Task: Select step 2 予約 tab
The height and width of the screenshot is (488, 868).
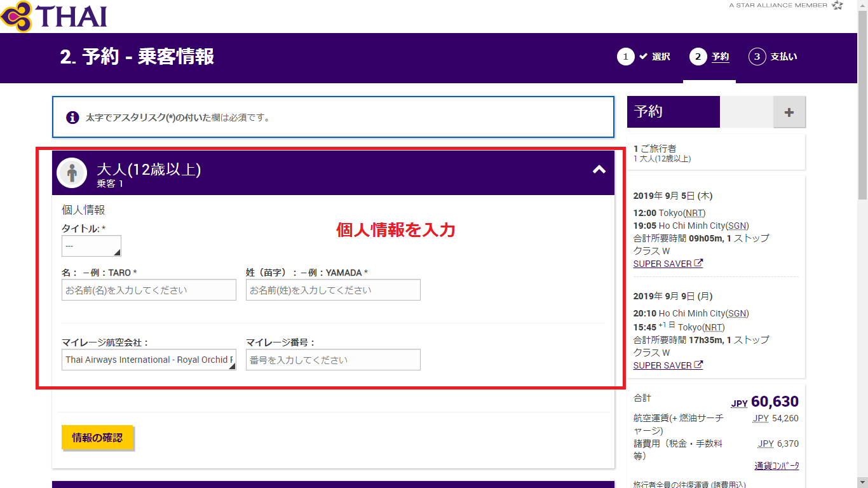Action: (709, 57)
